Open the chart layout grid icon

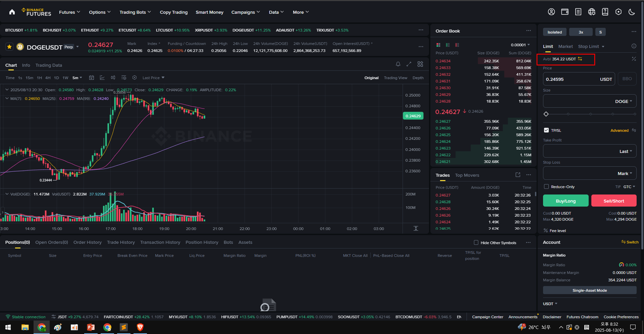pos(420,64)
